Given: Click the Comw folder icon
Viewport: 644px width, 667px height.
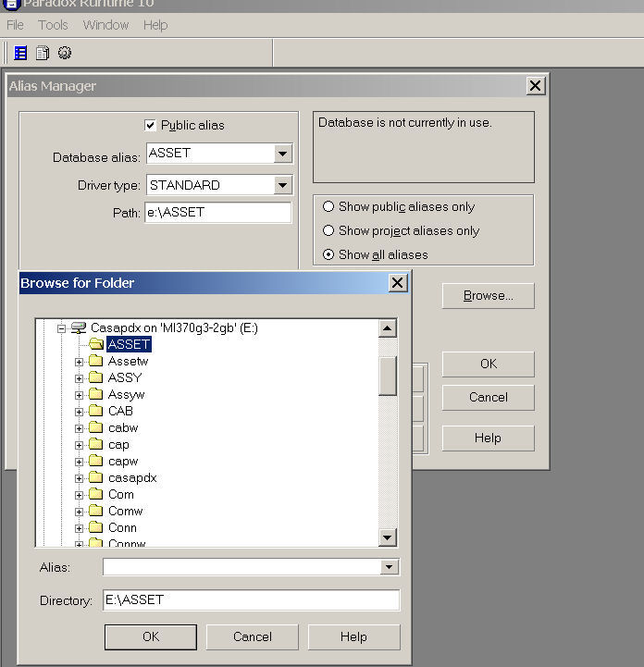Looking at the screenshot, I should (96, 511).
